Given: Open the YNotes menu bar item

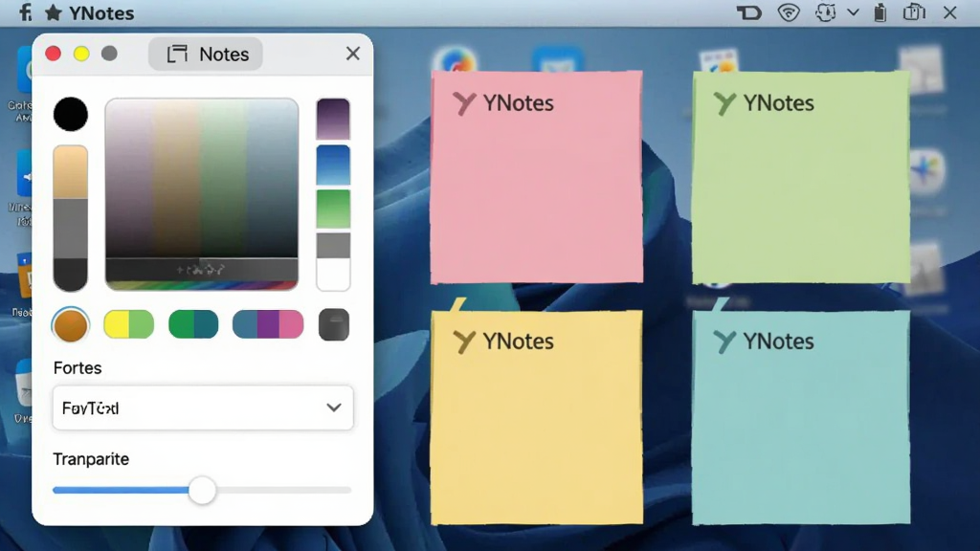Looking at the screenshot, I should (101, 13).
